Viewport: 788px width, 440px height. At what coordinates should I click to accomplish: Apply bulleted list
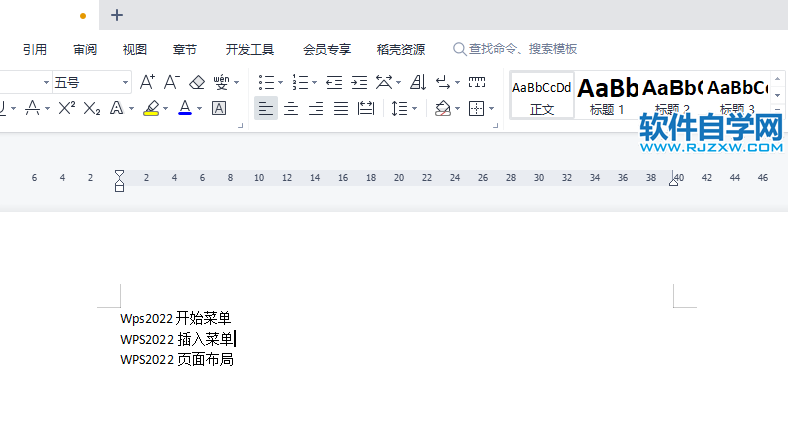tap(266, 82)
